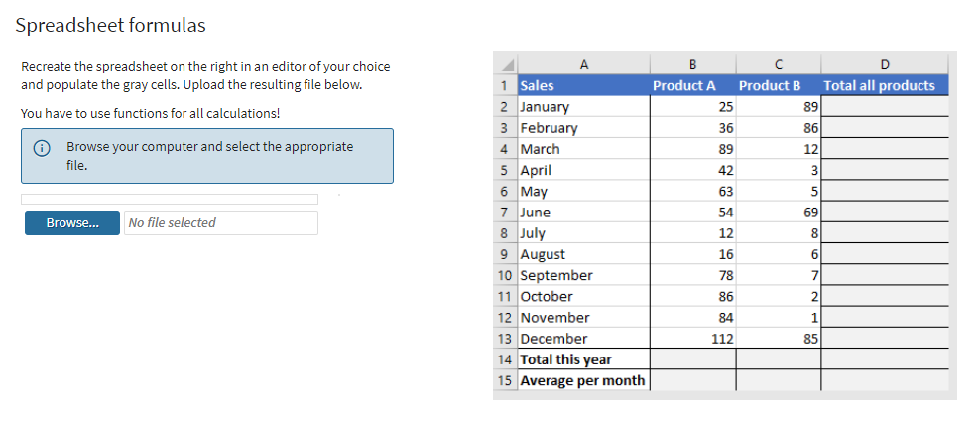This screenshot has width=980, height=429.
Task: Click the gray Product B average cell
Action: click(x=778, y=380)
